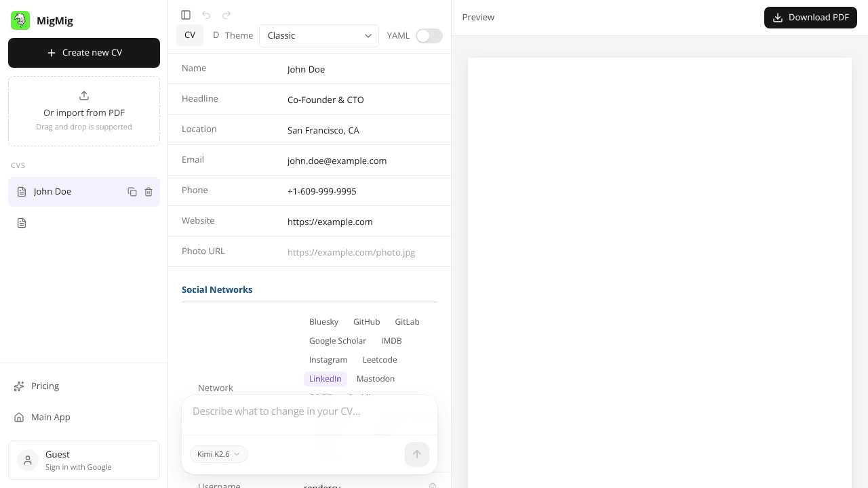Switch to the D tab beside CV
The height and width of the screenshot is (488, 868).
coord(216,35)
